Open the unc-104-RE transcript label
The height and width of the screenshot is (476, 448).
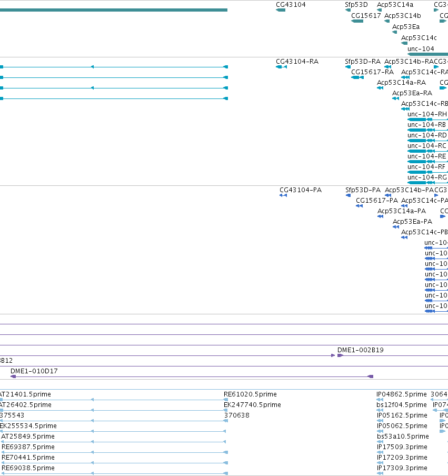click(x=427, y=156)
